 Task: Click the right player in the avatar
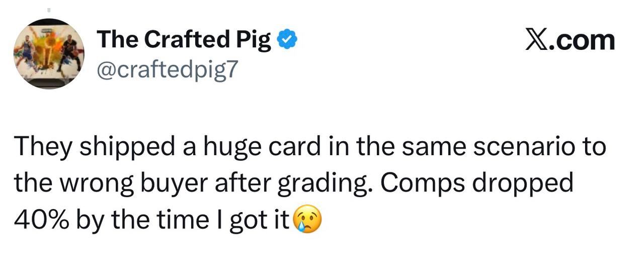70,52
